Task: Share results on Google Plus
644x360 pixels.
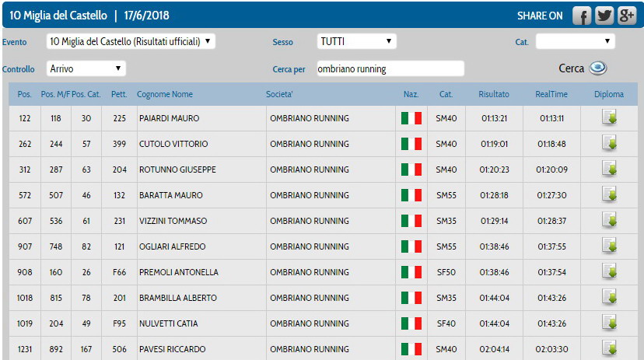Action: tap(626, 16)
